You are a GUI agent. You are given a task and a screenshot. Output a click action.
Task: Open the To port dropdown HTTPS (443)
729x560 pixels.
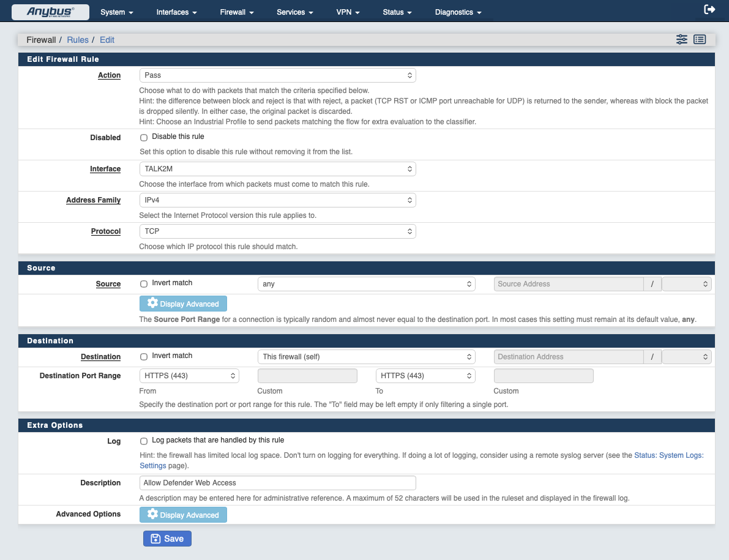pos(425,376)
